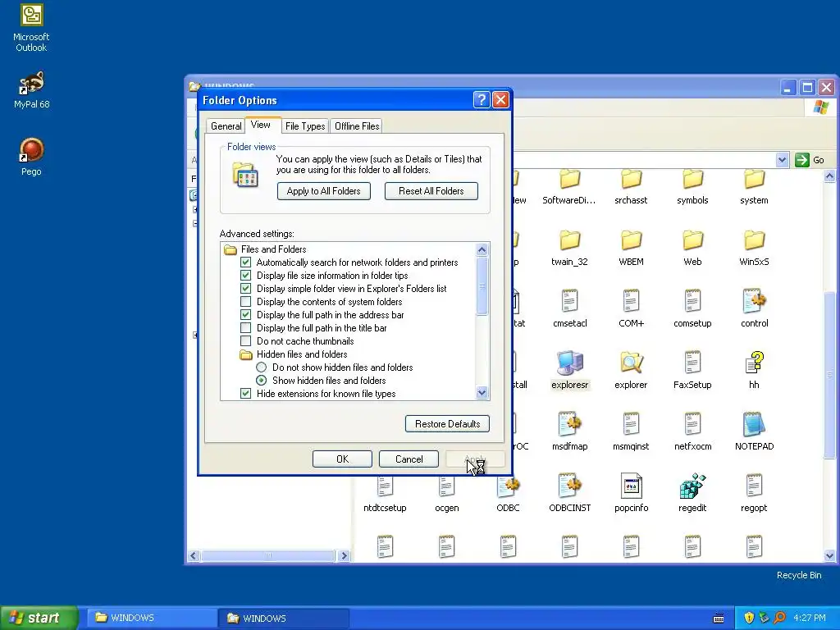
Task: Select the netfxocm file
Action: (x=692, y=432)
